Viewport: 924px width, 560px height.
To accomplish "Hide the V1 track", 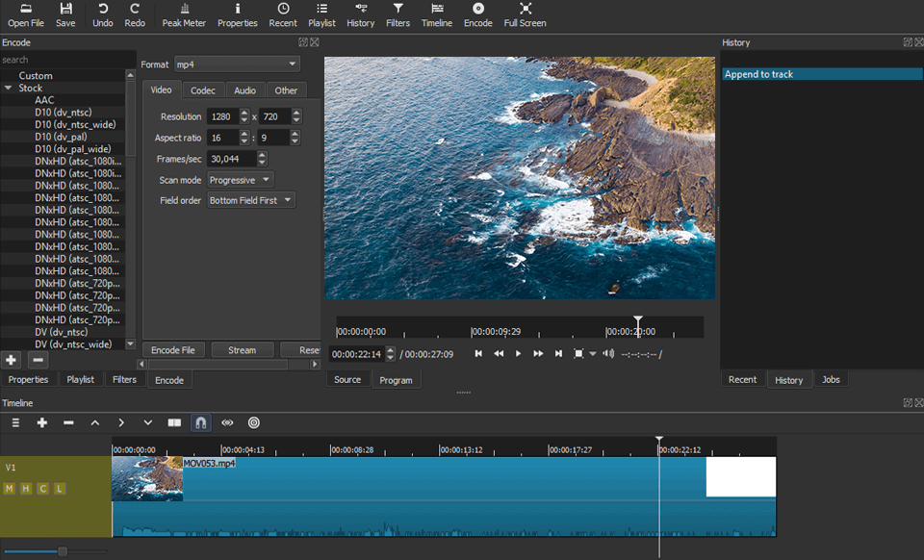I will (x=26, y=488).
